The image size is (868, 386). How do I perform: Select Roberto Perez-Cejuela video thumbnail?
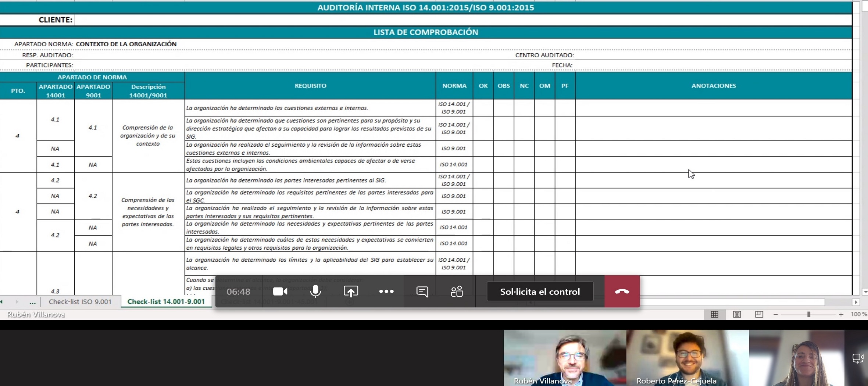(x=687, y=358)
